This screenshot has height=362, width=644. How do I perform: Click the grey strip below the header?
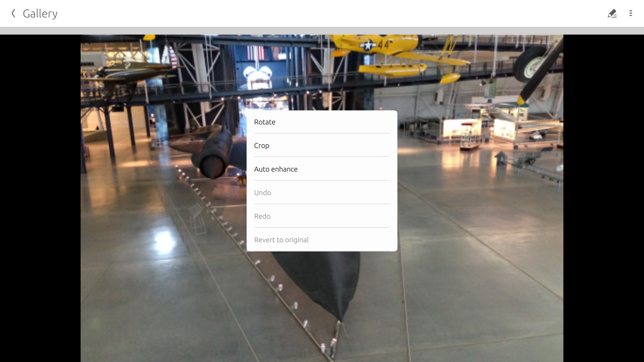point(322,31)
